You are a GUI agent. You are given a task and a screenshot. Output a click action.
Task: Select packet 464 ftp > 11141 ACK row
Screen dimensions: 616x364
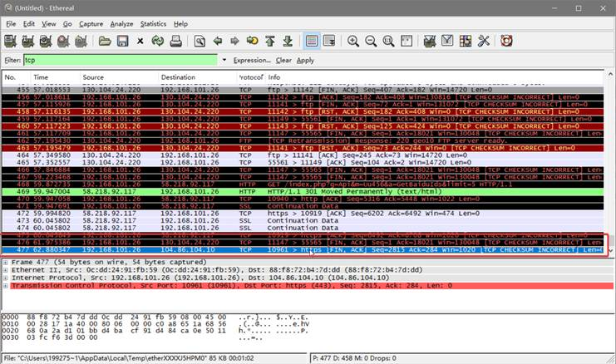point(303,155)
